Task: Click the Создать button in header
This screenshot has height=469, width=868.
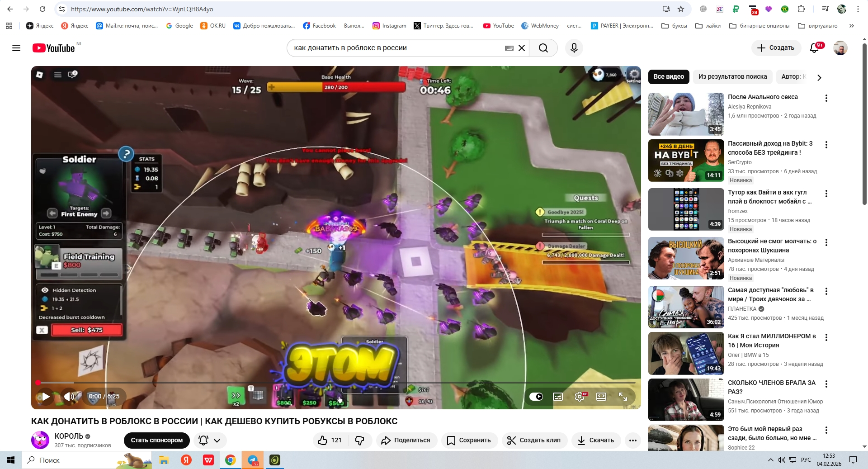Action: [776, 48]
